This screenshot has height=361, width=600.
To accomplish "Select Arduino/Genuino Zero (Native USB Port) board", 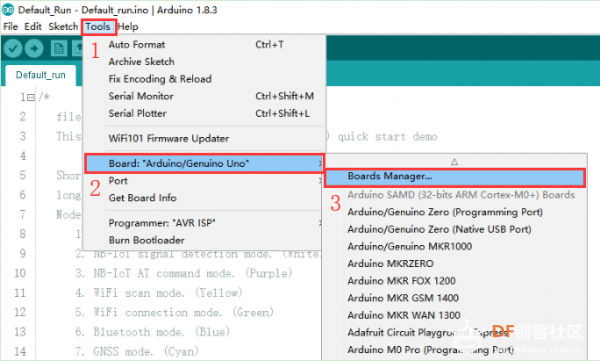I will [x=455, y=229].
